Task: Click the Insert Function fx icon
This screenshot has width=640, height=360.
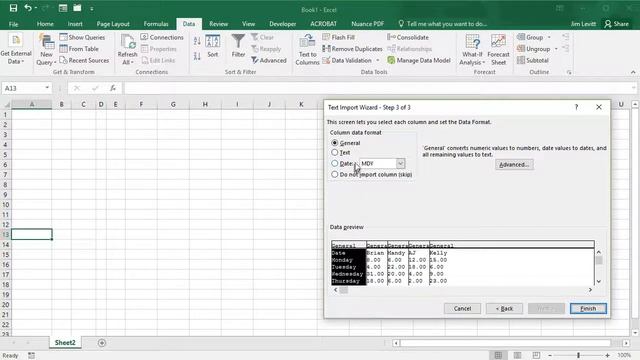Action: [113, 88]
